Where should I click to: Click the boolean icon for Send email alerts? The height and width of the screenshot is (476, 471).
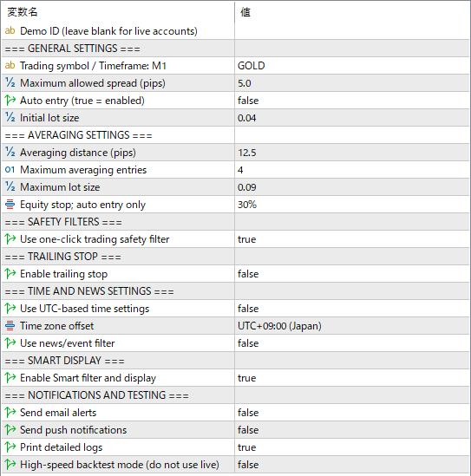click(x=10, y=412)
